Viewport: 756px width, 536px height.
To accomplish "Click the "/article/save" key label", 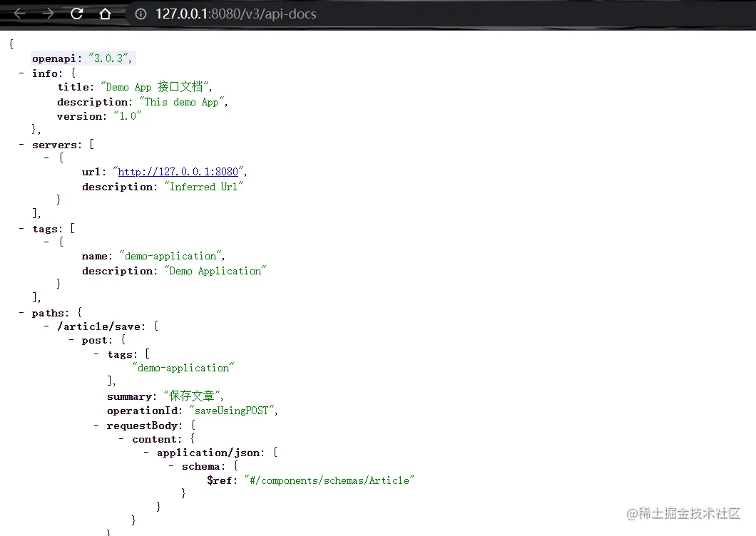I will [x=101, y=327].
